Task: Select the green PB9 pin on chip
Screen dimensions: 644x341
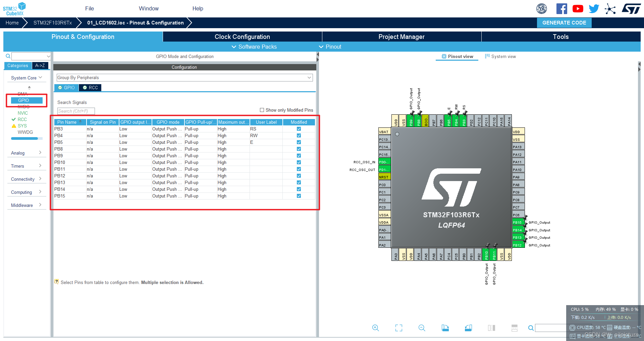Action: [x=411, y=121]
